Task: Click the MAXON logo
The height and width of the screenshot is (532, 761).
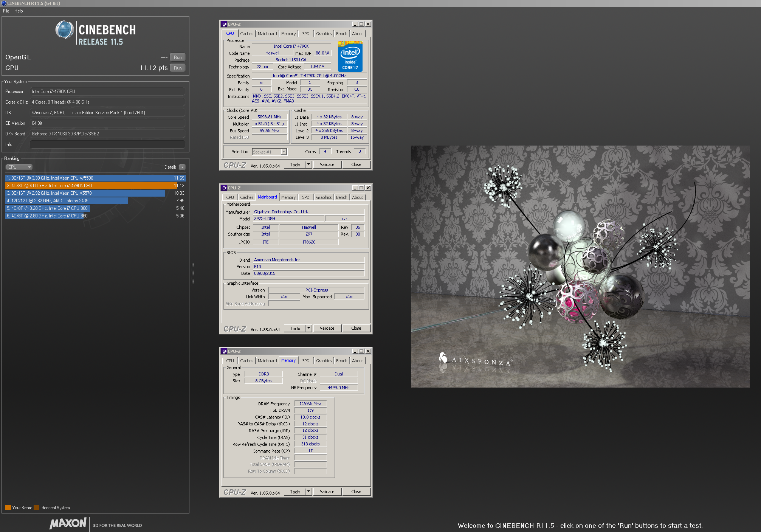Action: click(68, 523)
